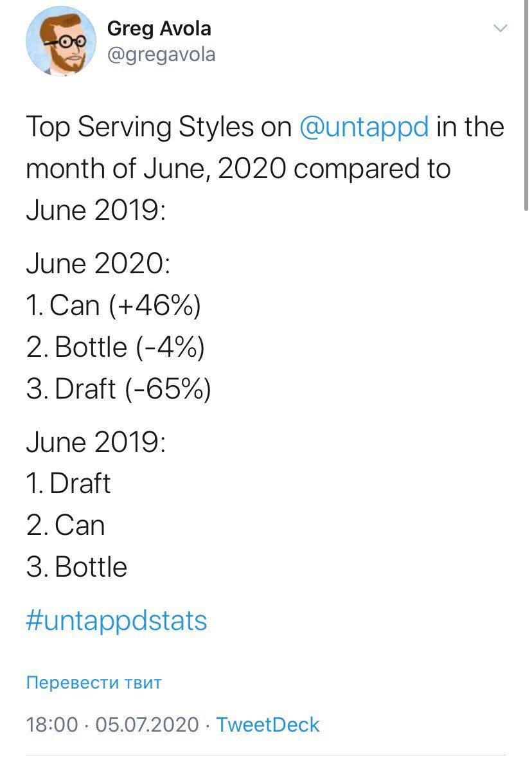Click 'June 2019:' heading preceding '1. Draft'

click(96, 442)
